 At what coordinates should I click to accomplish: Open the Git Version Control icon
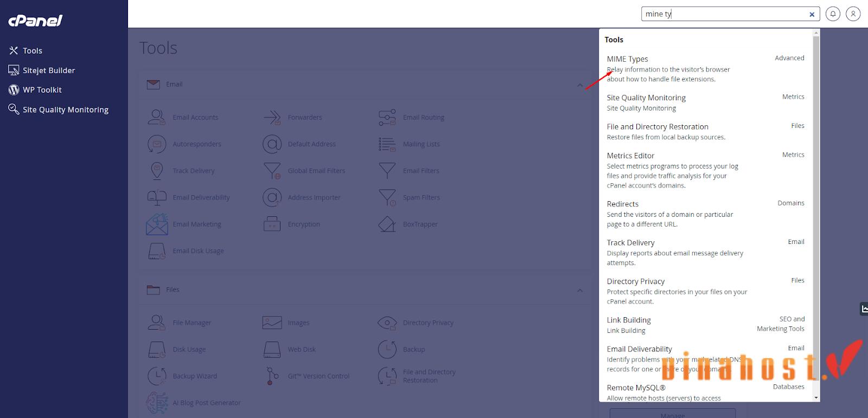click(x=272, y=376)
